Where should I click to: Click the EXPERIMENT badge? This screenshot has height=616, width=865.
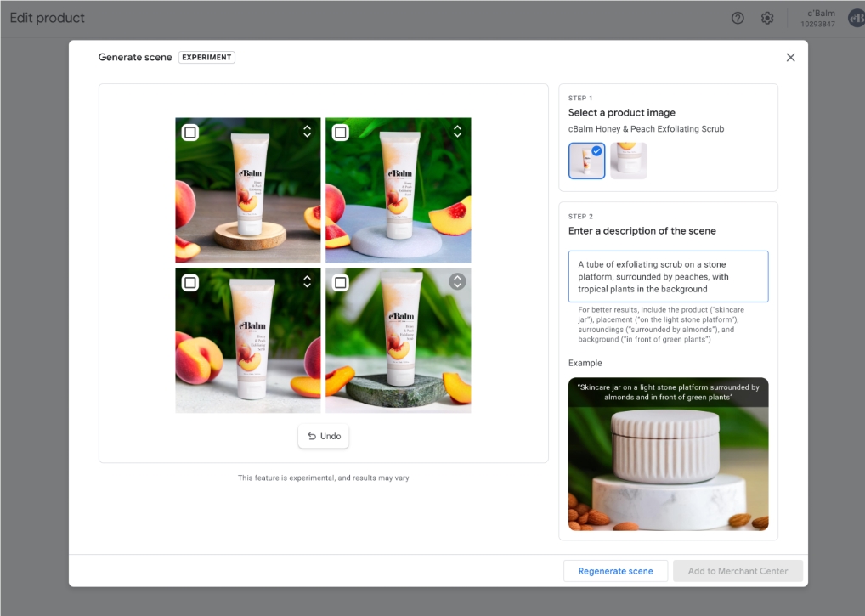tap(206, 58)
